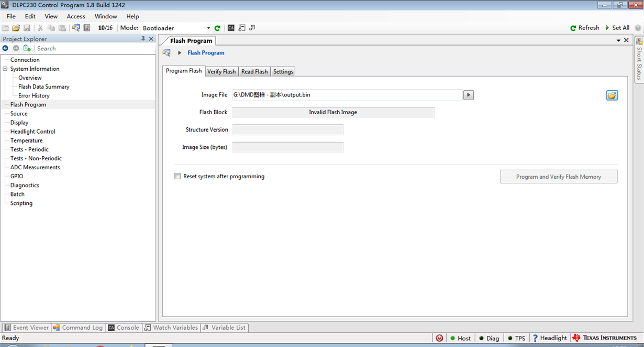Viewport: 644px width, 347px height.
Task: Click the script document toolbar icon
Action: [242, 28]
